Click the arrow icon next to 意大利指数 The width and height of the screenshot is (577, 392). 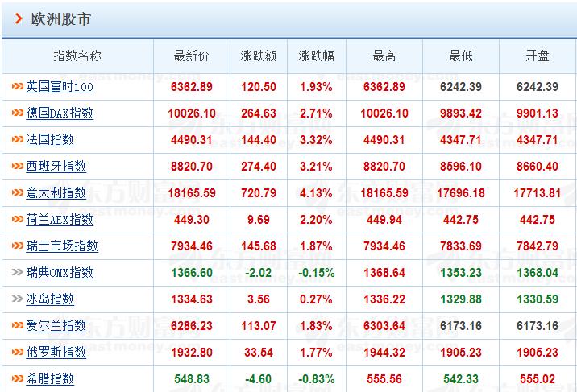click(x=17, y=193)
